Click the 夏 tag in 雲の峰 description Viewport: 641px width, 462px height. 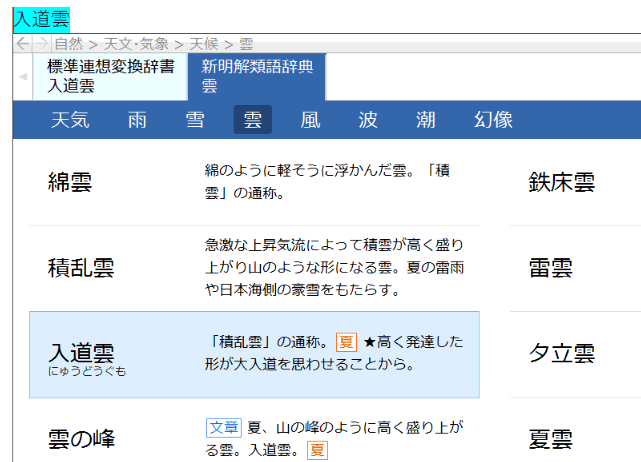pyautogui.click(x=317, y=450)
